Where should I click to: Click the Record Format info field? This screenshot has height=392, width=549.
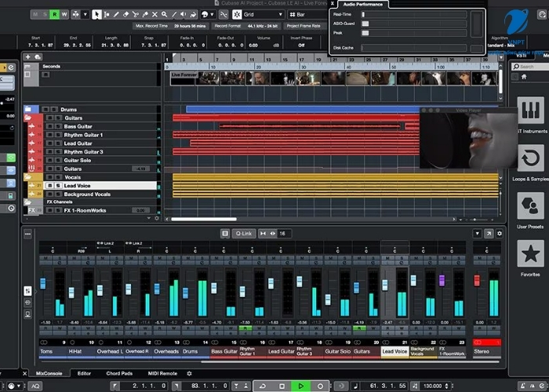pyautogui.click(x=246, y=26)
